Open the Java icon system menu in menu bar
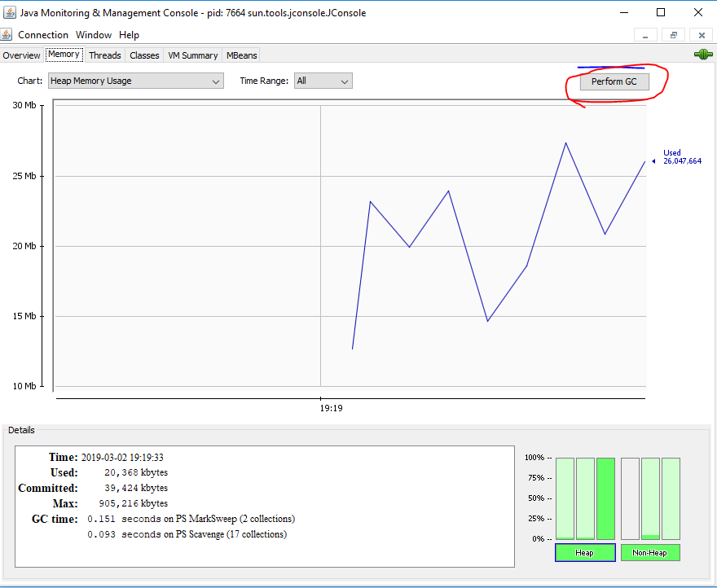The width and height of the screenshot is (717, 588). click(7, 35)
